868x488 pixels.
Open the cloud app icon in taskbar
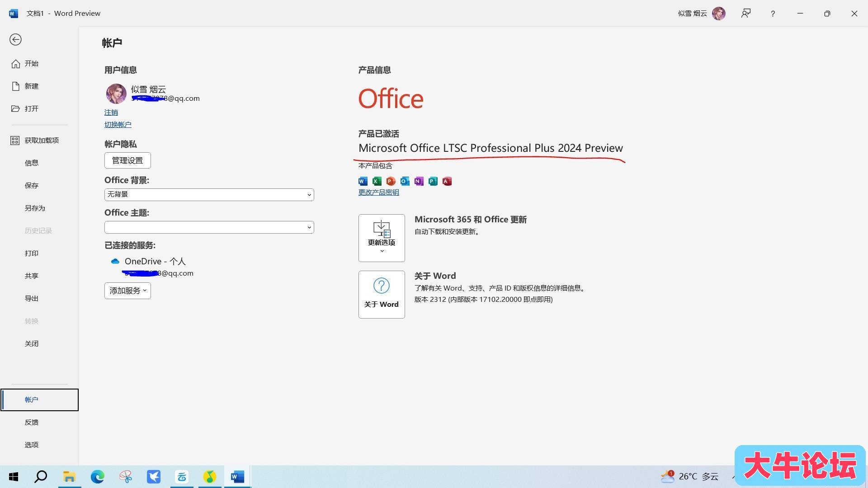point(182,477)
